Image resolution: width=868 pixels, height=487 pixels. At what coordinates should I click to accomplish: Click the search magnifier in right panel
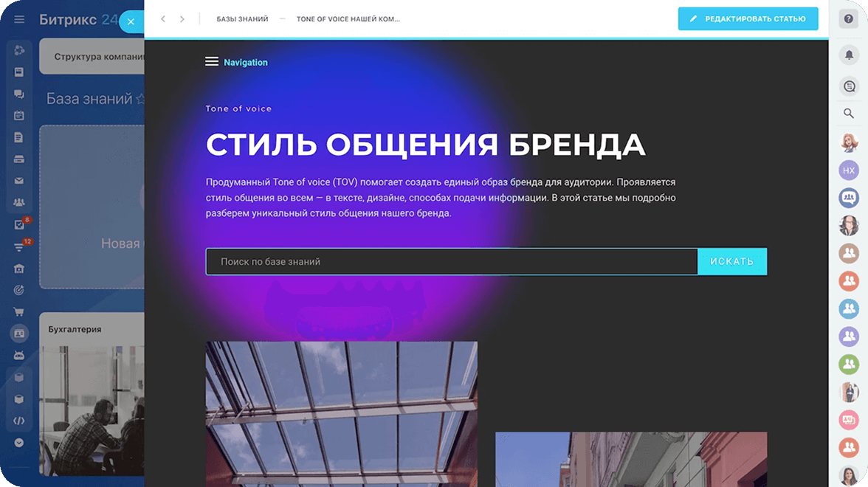click(849, 114)
